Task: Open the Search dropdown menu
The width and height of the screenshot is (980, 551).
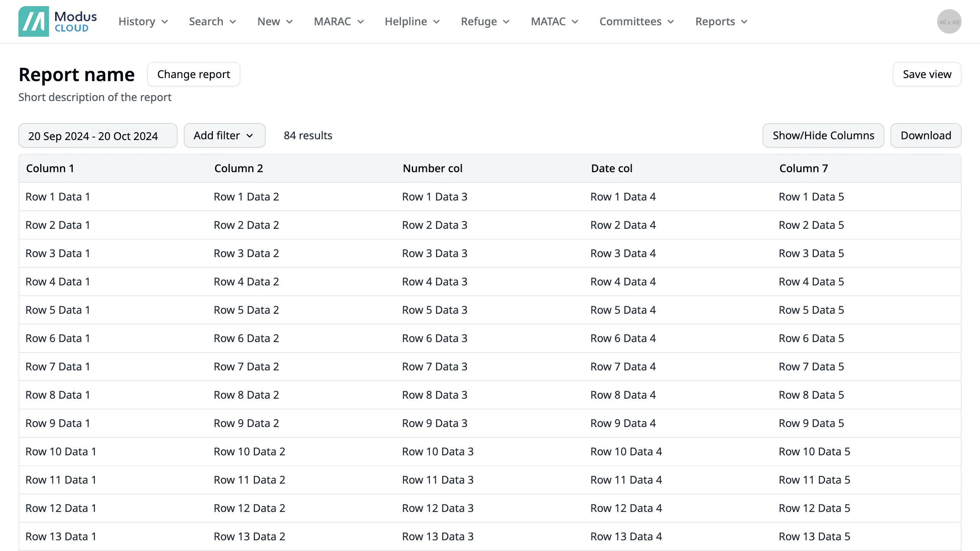Action: point(212,21)
